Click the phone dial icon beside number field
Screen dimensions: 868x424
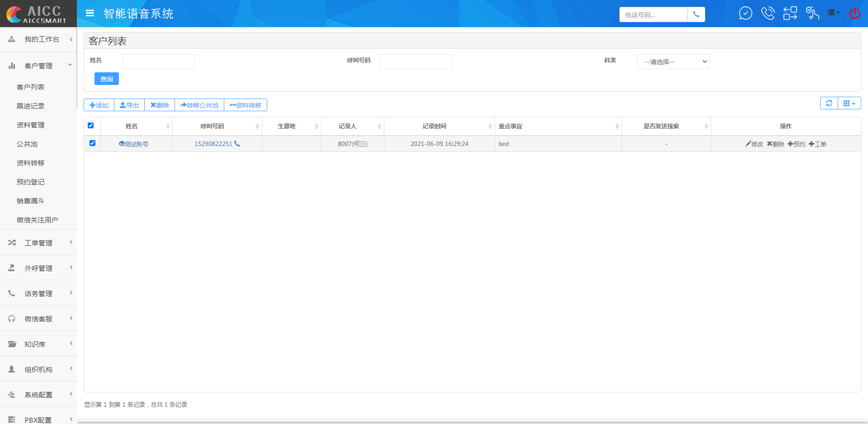pyautogui.click(x=696, y=14)
